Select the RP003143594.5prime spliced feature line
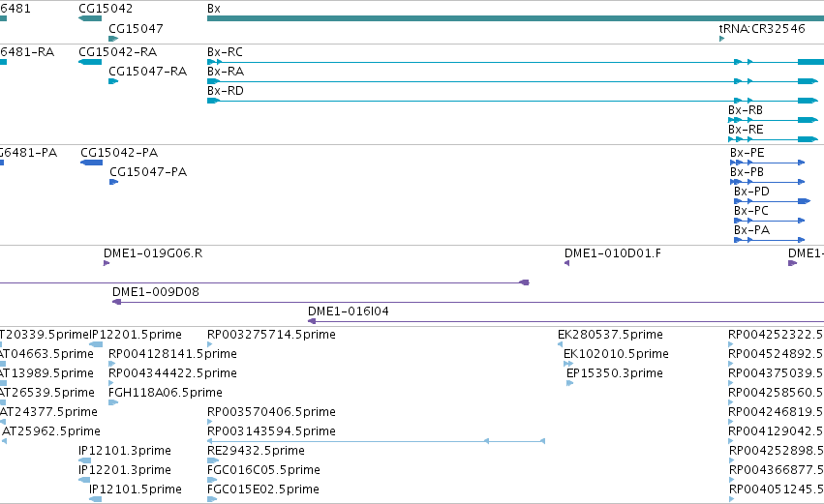 [377, 441]
